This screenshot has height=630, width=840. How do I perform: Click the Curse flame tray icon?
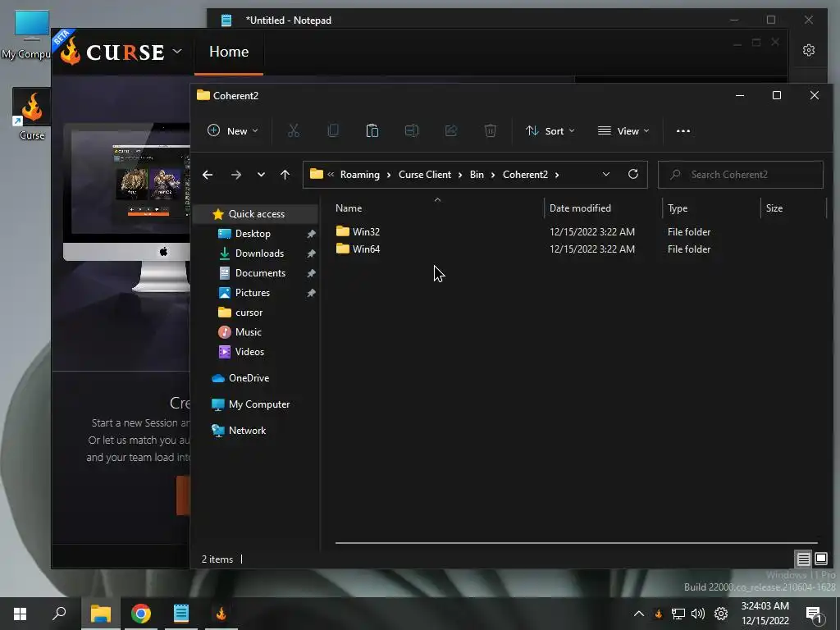coord(659,614)
